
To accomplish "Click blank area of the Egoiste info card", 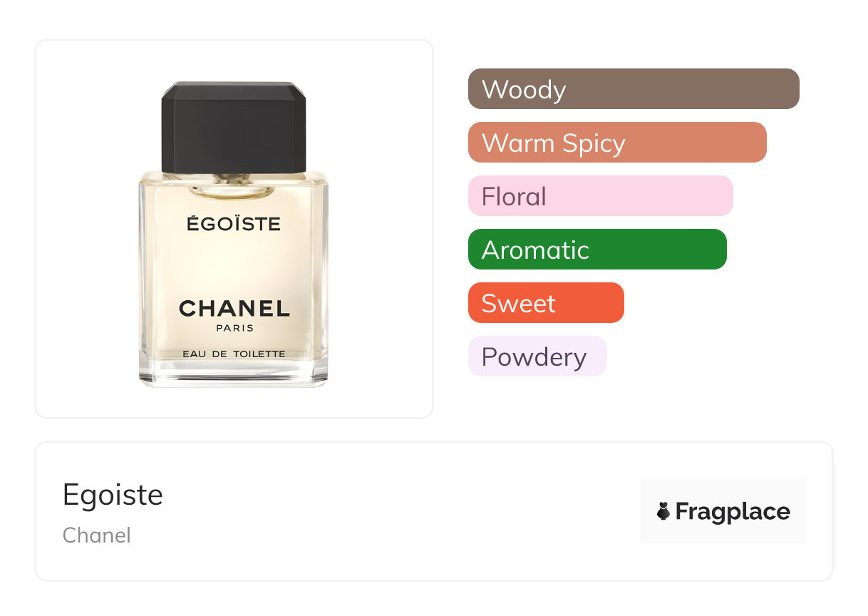I will point(392,512).
